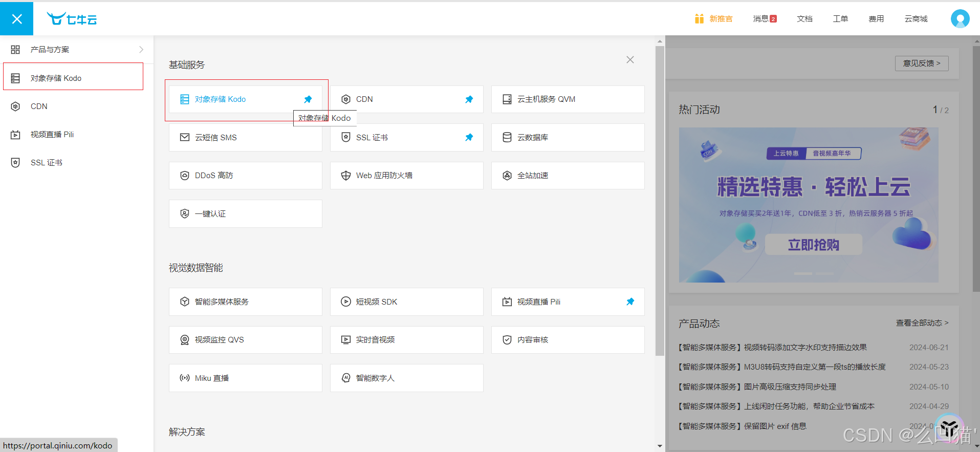This screenshot has height=452, width=980.
Task: Click the 意见反馈 button
Action: click(x=922, y=63)
